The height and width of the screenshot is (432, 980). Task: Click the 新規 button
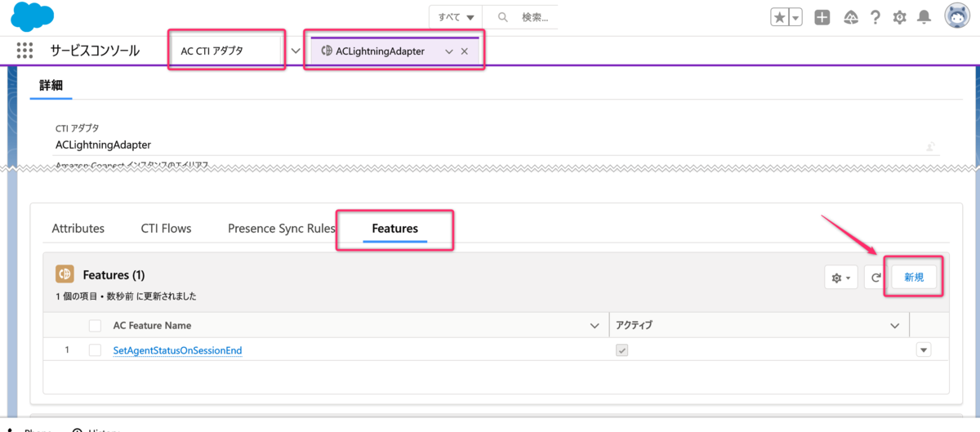click(x=914, y=278)
